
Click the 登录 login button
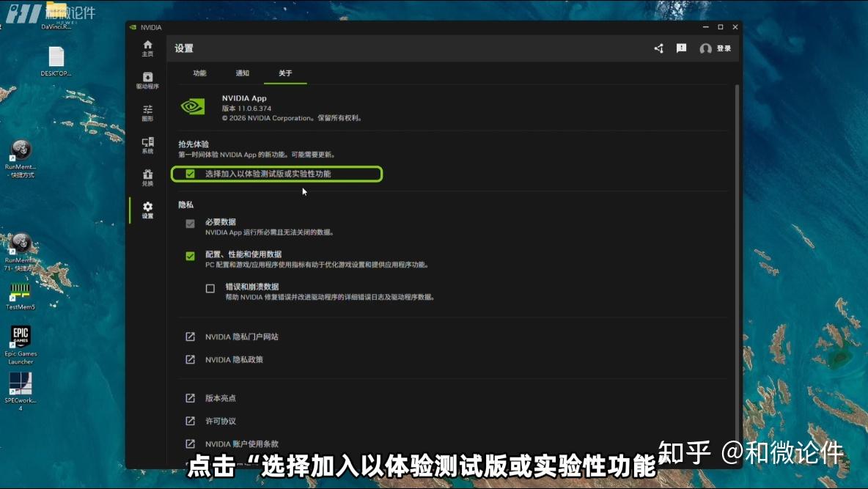tap(724, 48)
